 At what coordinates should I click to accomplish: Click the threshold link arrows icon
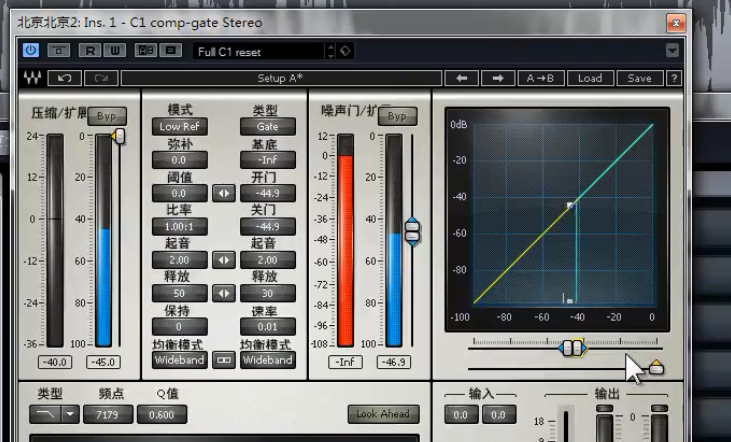click(224, 193)
